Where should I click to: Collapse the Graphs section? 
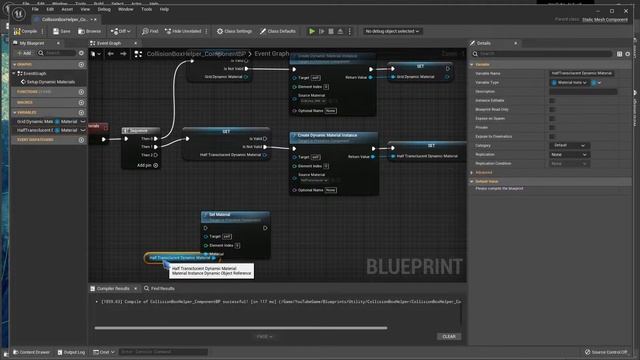[15, 64]
